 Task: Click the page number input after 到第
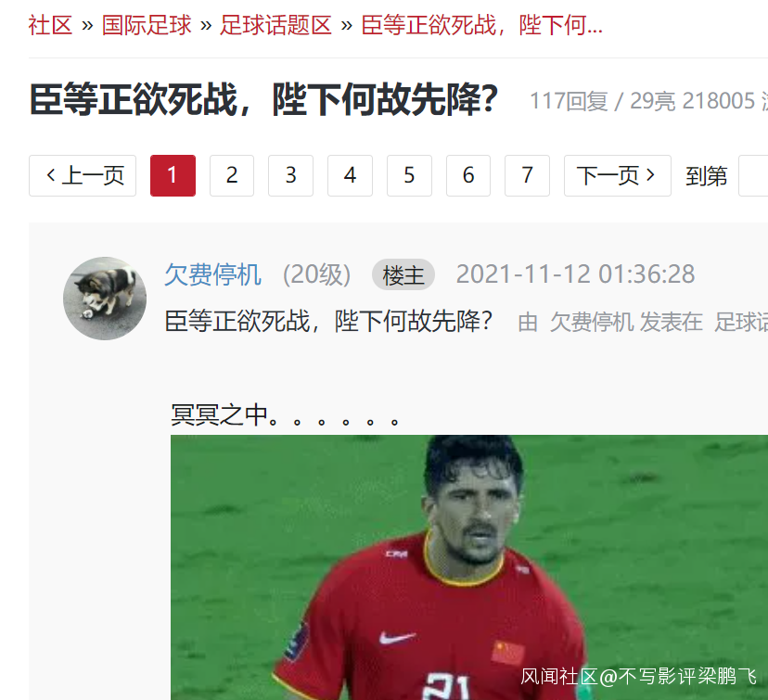point(753,176)
